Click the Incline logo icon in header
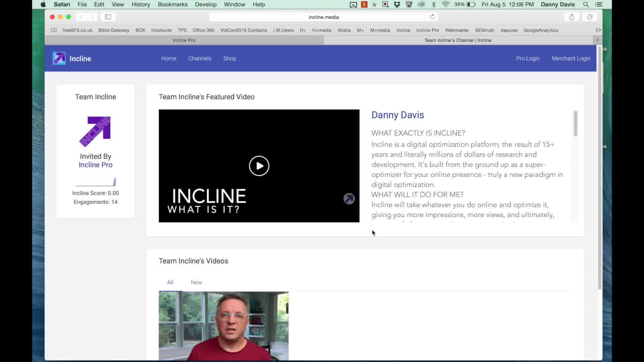This screenshot has width=644, height=362. 59,58
